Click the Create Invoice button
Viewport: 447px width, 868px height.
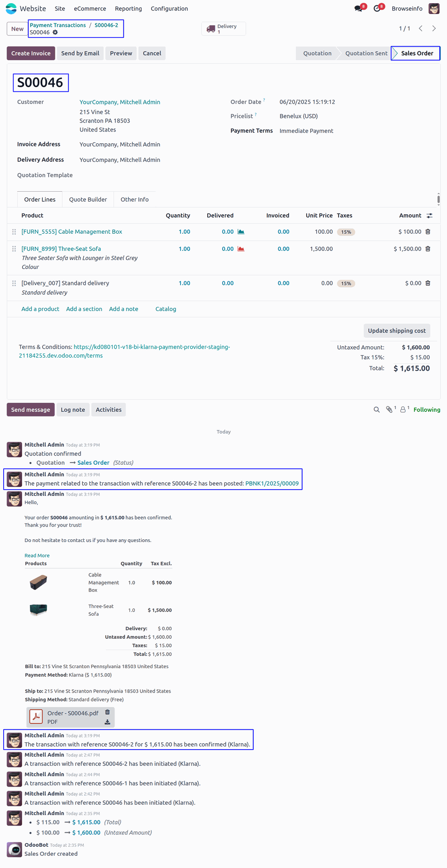[x=31, y=53]
